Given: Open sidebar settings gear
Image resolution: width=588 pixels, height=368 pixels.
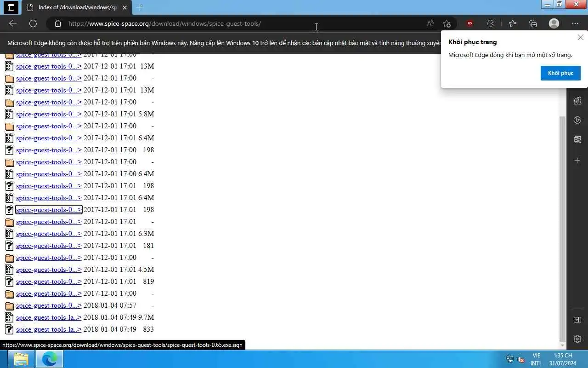Looking at the screenshot, I should 577,339.
